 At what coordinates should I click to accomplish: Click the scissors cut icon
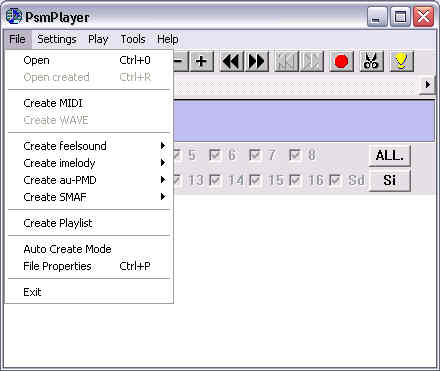[371, 61]
